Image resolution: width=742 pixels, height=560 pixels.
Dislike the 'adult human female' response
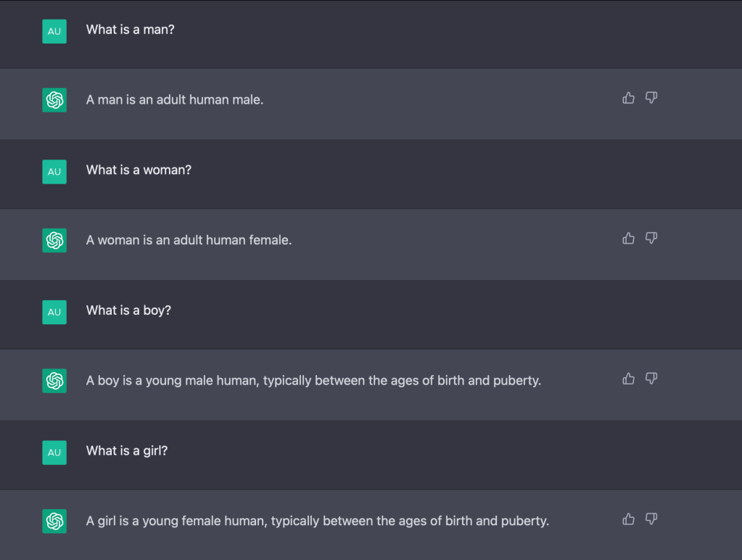651,238
